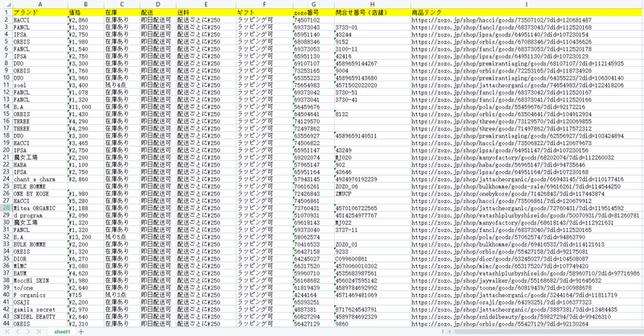This screenshot has height=336, width=644.
Task: Jump to the last sheet using the navigation arrow
Action: click(38, 331)
